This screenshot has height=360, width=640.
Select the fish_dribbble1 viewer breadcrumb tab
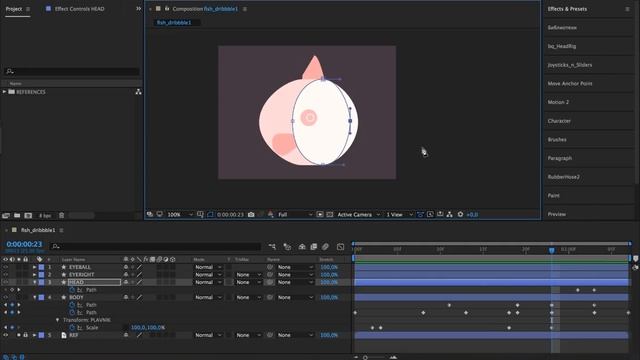point(174,23)
